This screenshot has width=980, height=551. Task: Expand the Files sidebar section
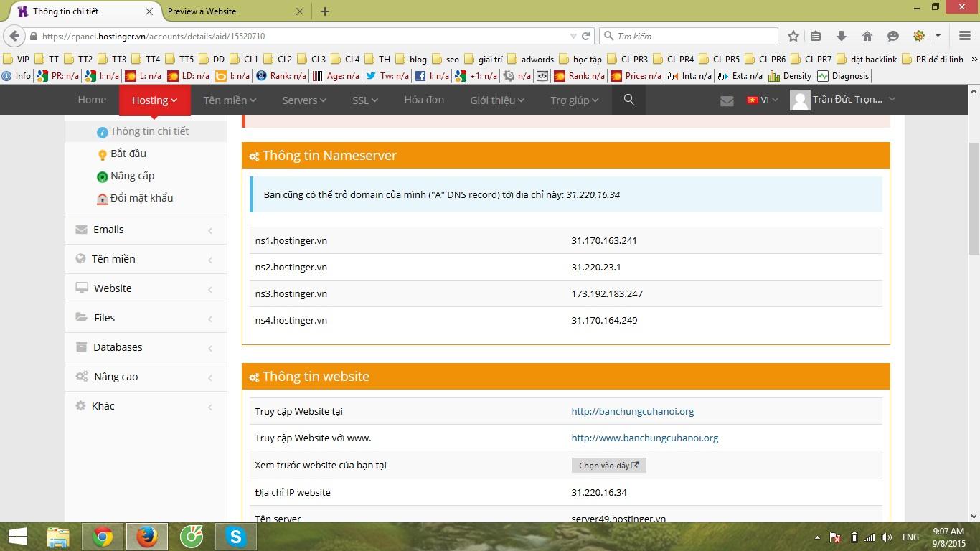[146, 318]
